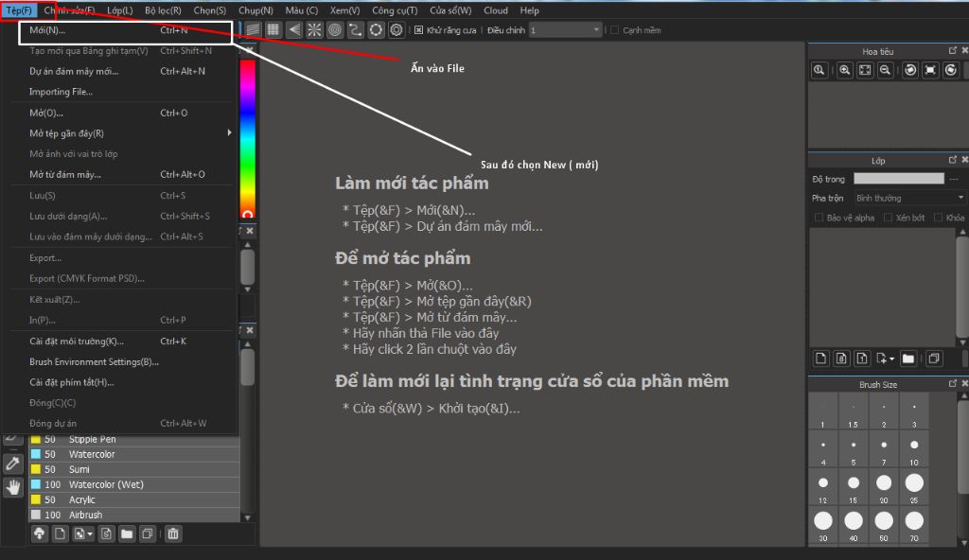
Task: Toggle the Cạnh mềm checkbox
Action: tap(614, 29)
